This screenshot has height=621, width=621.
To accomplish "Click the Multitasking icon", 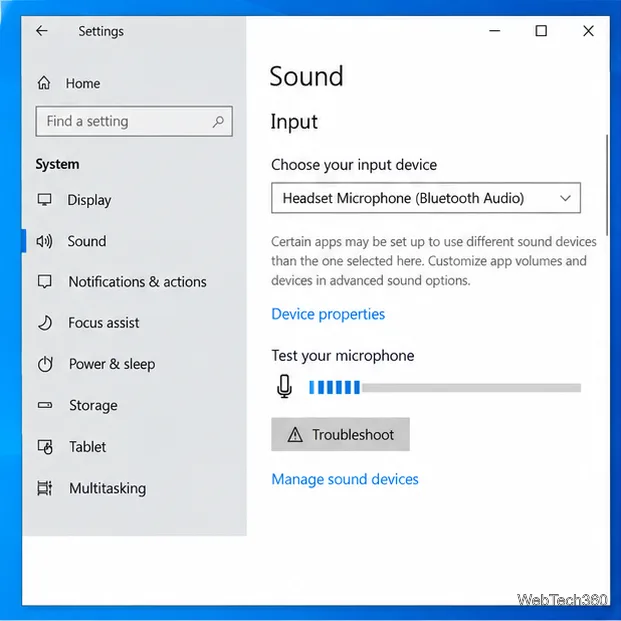I will click(x=45, y=488).
